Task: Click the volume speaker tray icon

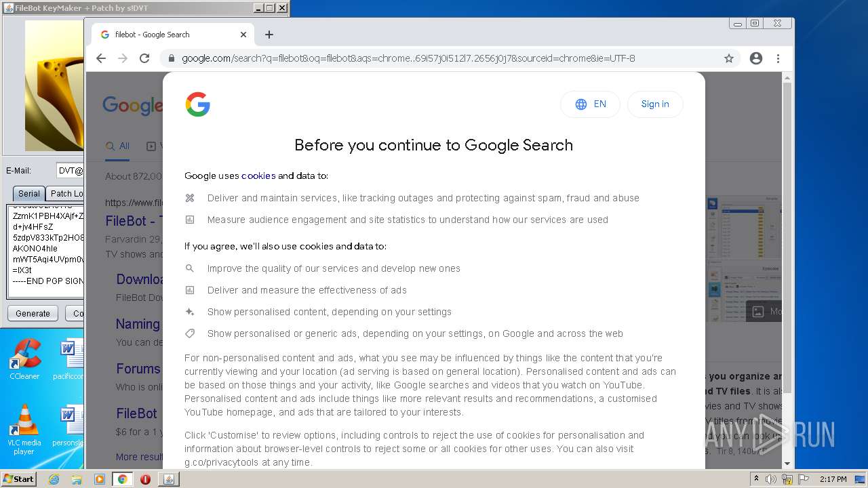Action: pyautogui.click(x=772, y=479)
